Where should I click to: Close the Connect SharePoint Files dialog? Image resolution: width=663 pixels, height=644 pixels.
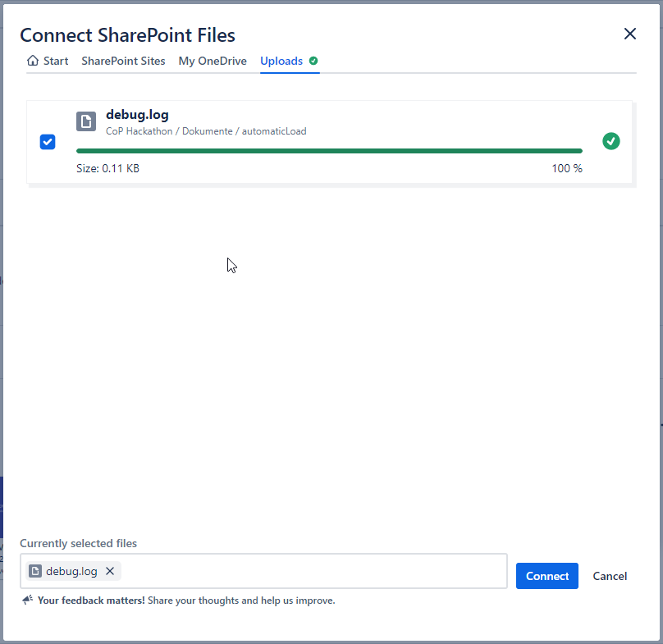point(629,34)
